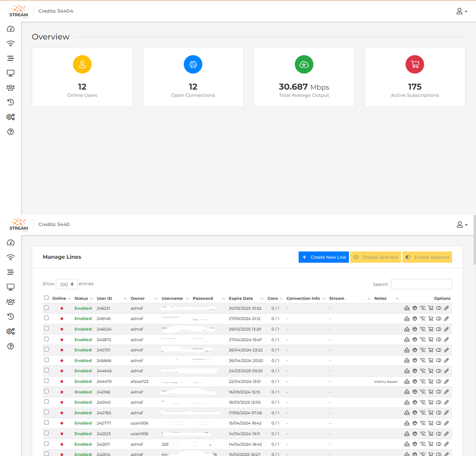Click STREAM logo in Manage Lines header
The image size is (476, 456).
(19, 225)
